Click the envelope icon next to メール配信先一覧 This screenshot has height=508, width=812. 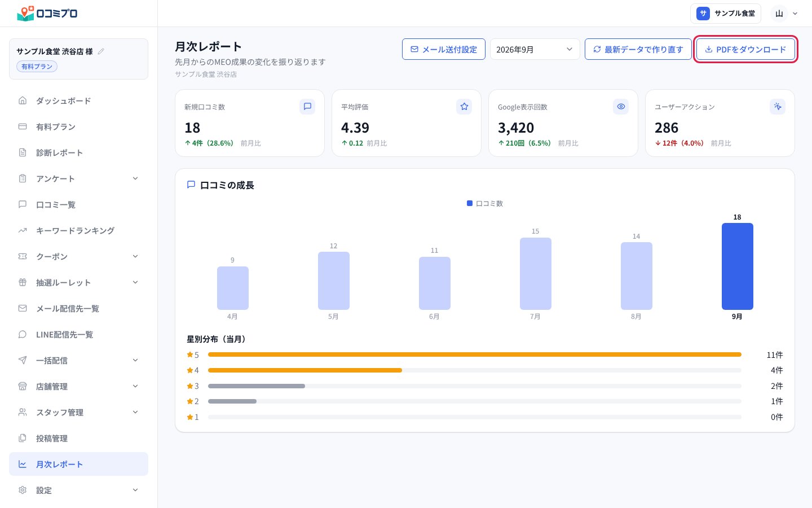(x=23, y=308)
